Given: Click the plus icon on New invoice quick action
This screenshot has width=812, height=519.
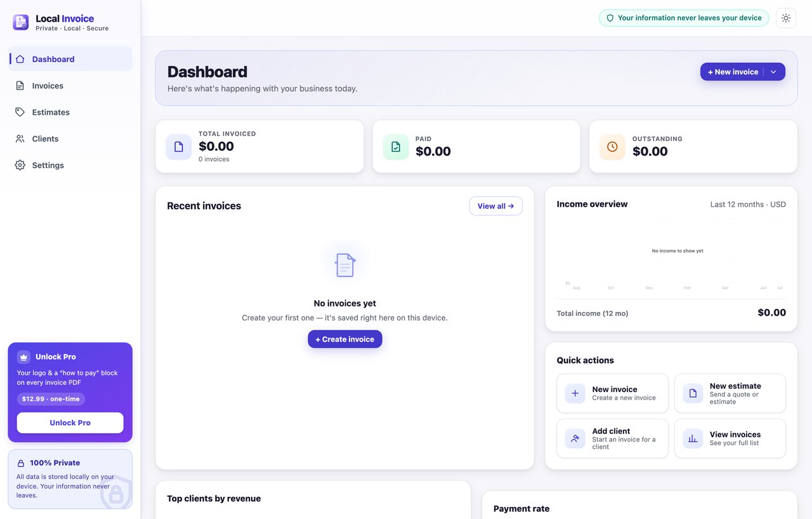Looking at the screenshot, I should click(x=575, y=393).
